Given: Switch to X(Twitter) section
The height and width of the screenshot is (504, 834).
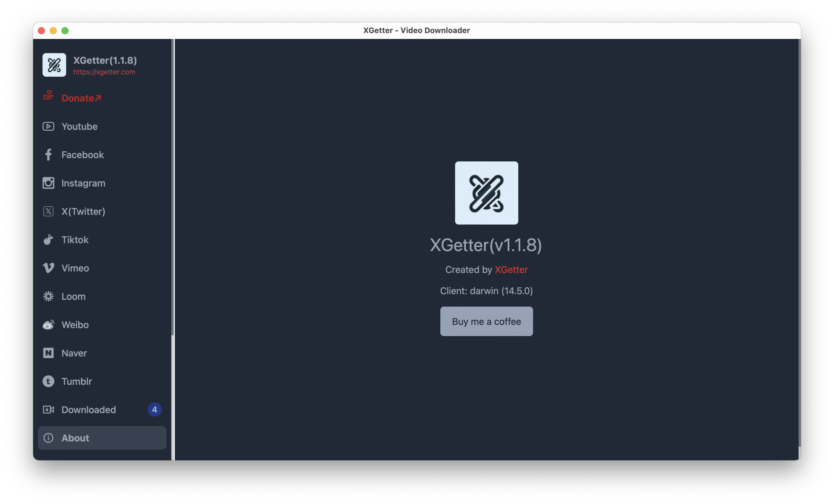Looking at the screenshot, I should 102,211.
